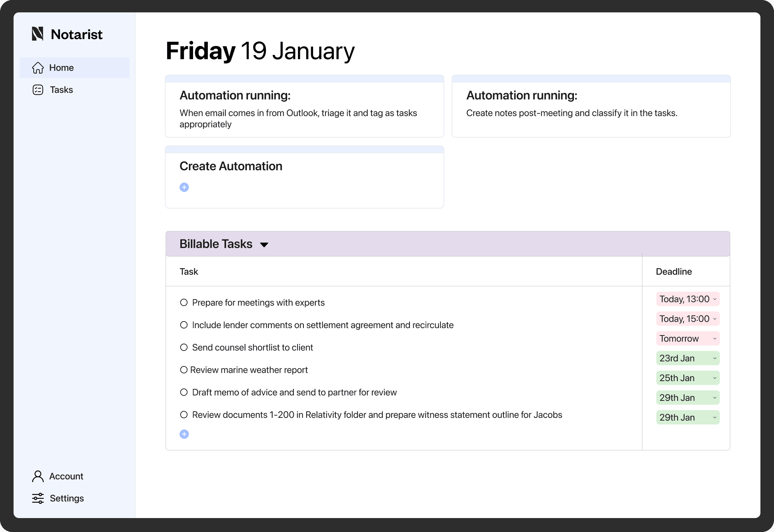Click the Account person icon
774x532 pixels.
point(38,476)
